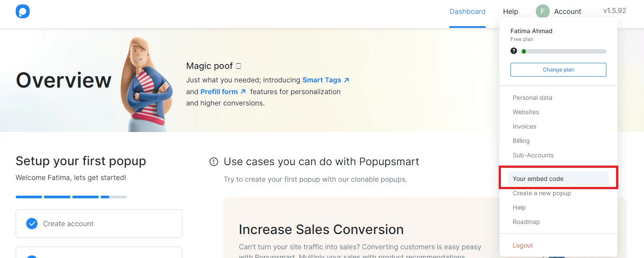The height and width of the screenshot is (258, 644).
Task: Click the red Logout link
Action: coord(523,245)
